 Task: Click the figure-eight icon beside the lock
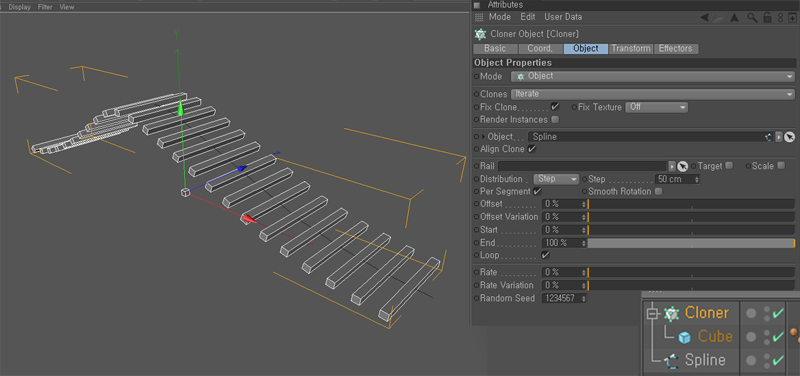pyautogui.click(x=780, y=18)
